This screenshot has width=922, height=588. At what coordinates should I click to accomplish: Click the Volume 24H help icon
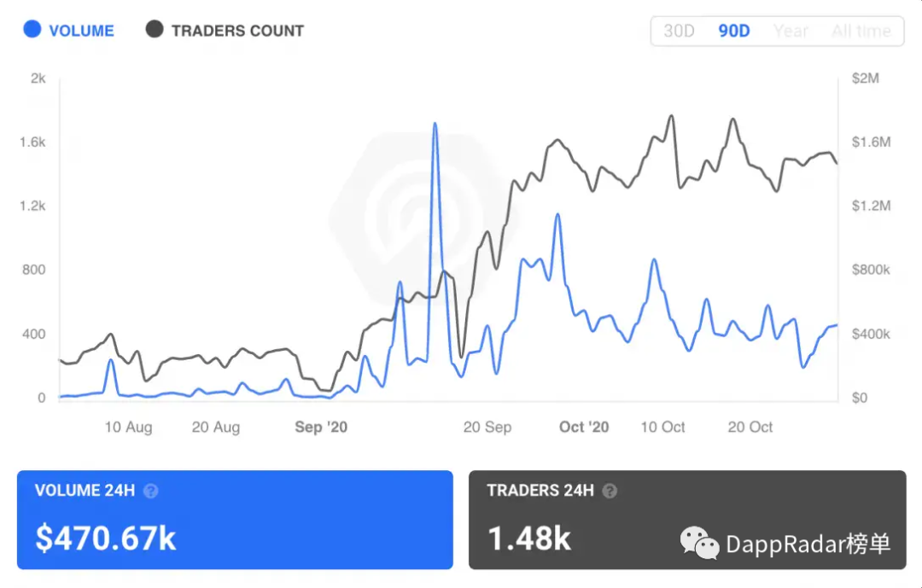151,491
